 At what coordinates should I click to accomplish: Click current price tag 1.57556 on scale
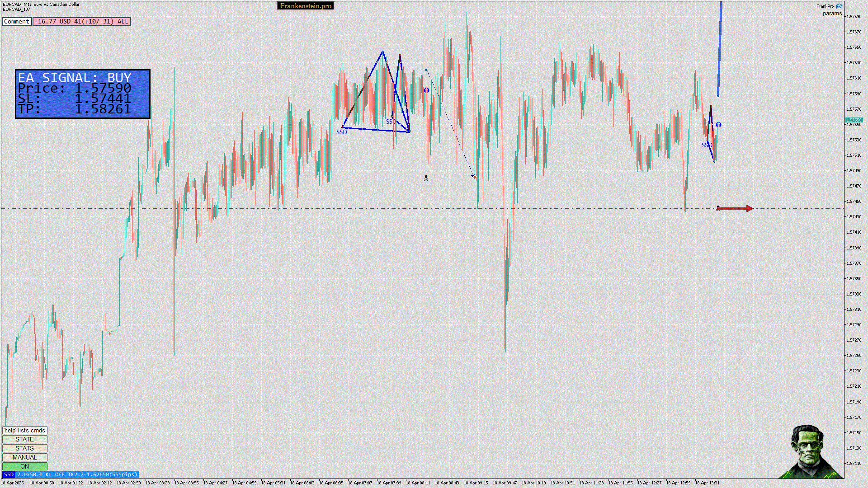click(x=854, y=120)
